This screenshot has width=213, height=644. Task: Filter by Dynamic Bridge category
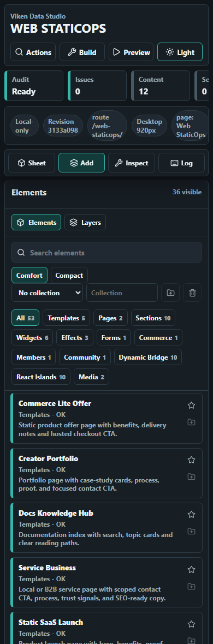[x=148, y=357]
